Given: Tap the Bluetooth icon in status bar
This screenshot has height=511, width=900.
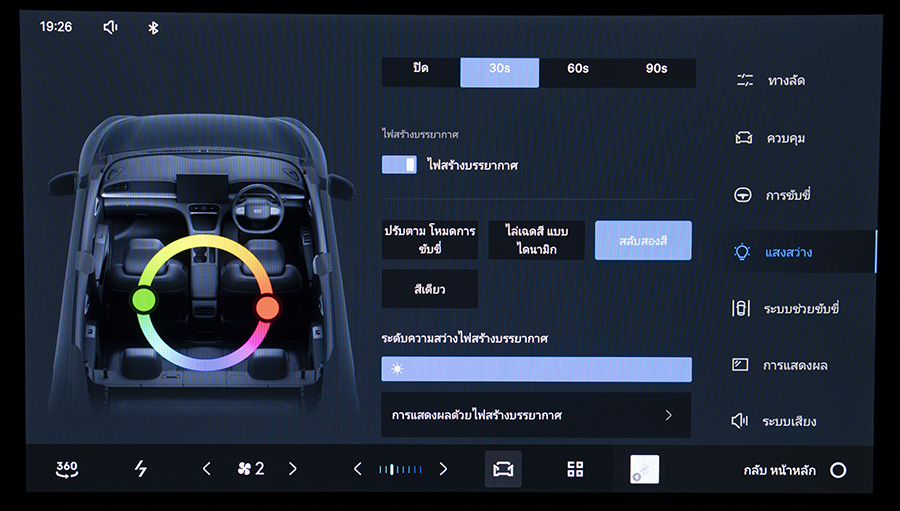Looking at the screenshot, I should click(x=153, y=27).
